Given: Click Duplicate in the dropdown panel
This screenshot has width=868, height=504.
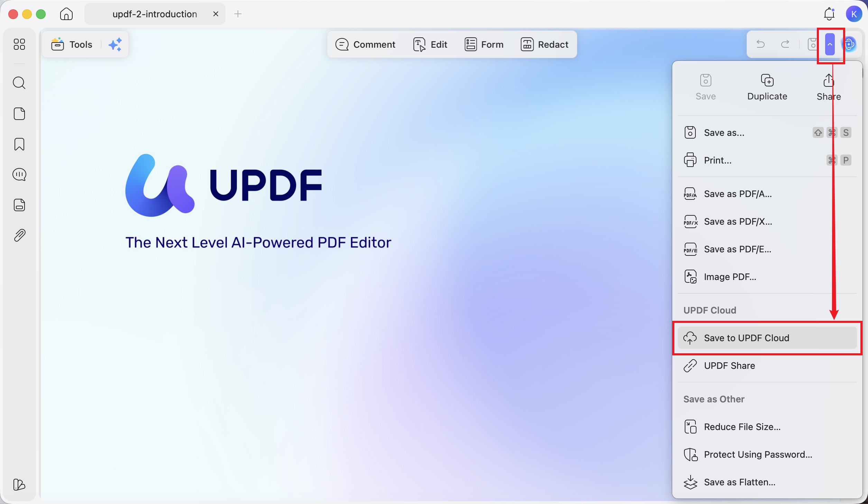Looking at the screenshot, I should coord(767,87).
